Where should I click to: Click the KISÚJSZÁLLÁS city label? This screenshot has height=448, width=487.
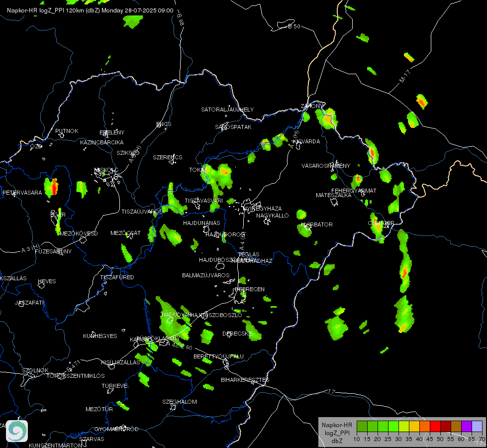pyautogui.click(x=121, y=362)
